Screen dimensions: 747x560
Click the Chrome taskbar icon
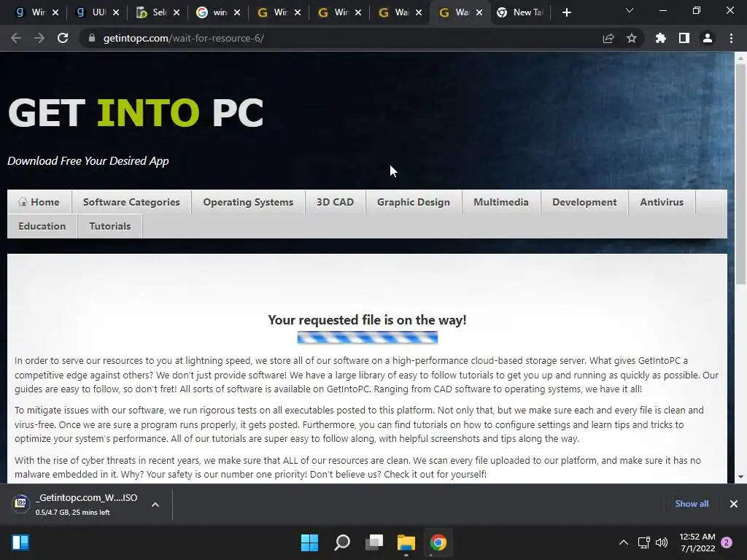[438, 542]
